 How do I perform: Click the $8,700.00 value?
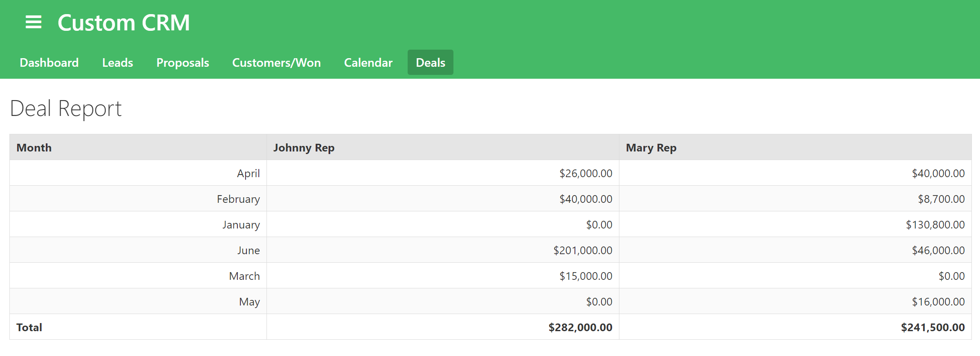[x=941, y=199]
